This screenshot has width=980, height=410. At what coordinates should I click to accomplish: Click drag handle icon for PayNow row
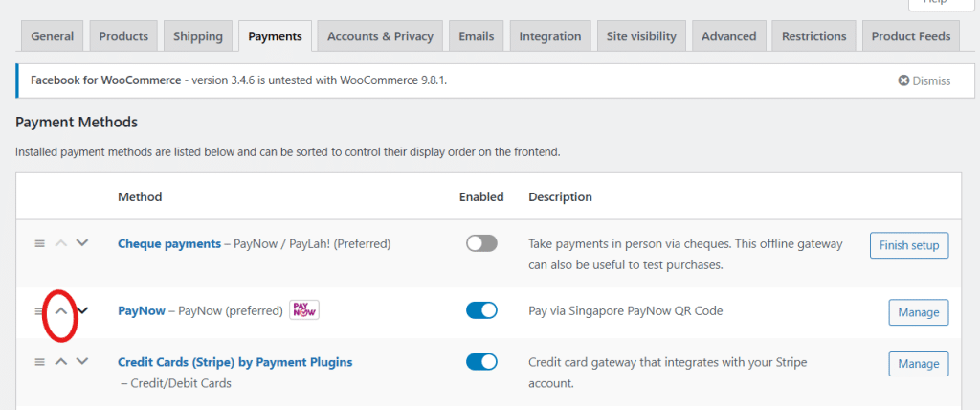click(39, 310)
